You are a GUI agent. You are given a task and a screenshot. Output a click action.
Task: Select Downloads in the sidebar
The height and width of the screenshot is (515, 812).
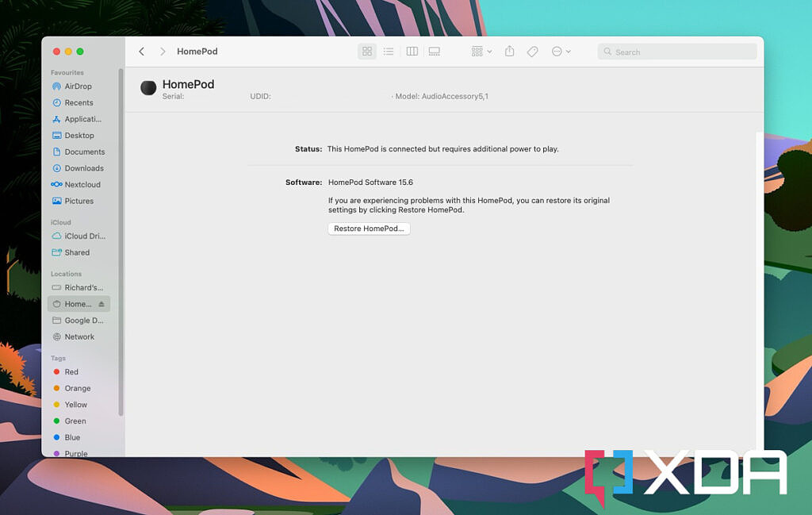(84, 168)
